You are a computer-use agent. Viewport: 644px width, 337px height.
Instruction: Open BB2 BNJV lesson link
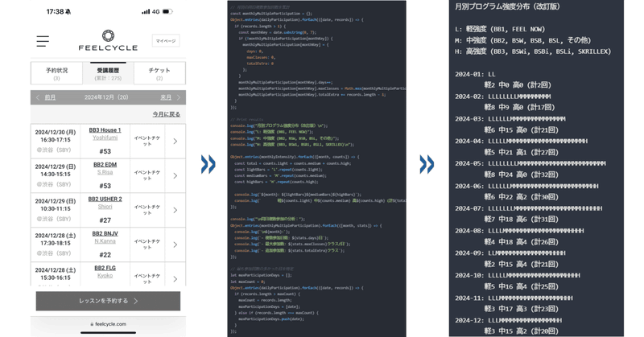tap(105, 233)
